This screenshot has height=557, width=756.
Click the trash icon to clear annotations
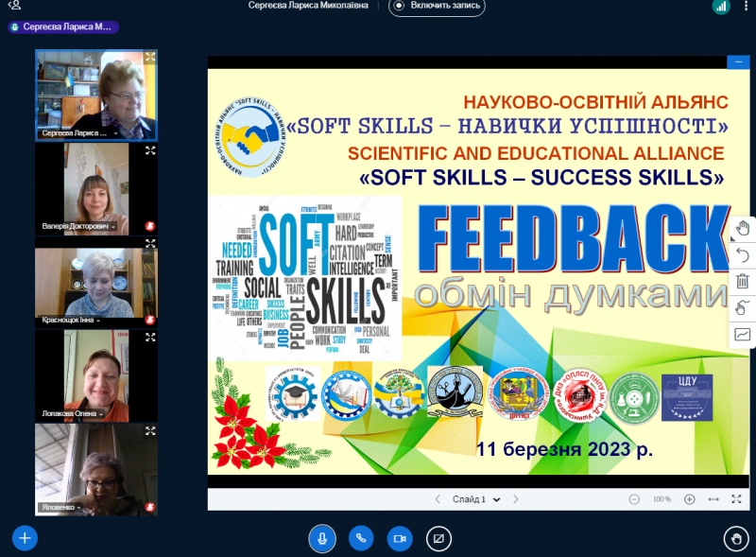pyautogui.click(x=743, y=281)
